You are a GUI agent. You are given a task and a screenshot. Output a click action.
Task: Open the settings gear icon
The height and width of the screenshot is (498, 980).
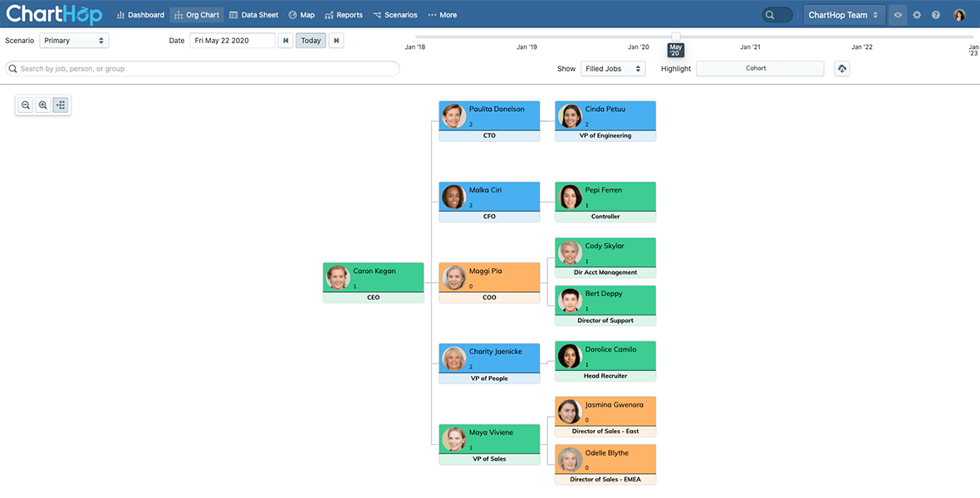[917, 15]
